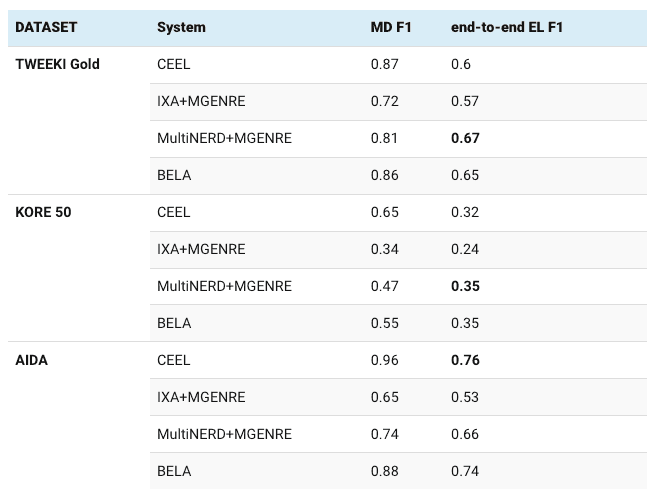This screenshot has height=496, width=654.
Task: Select the 0.87 MD F1 value
Action: pos(385,64)
